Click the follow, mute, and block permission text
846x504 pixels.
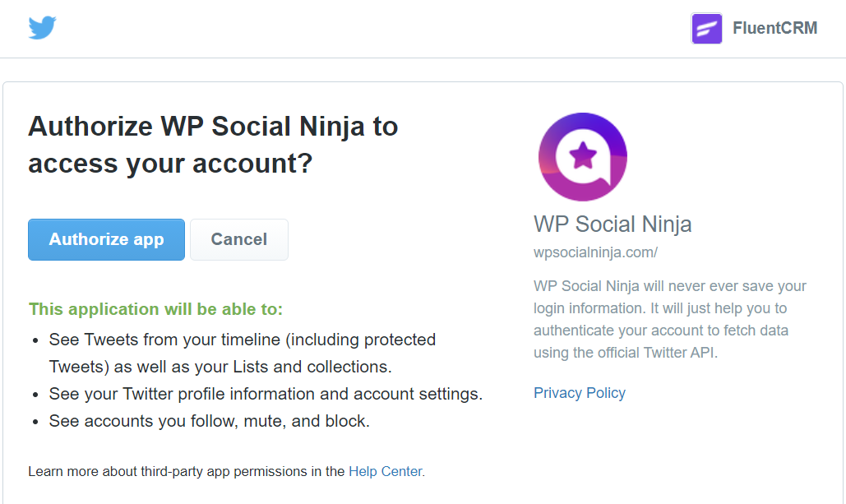tap(210, 421)
